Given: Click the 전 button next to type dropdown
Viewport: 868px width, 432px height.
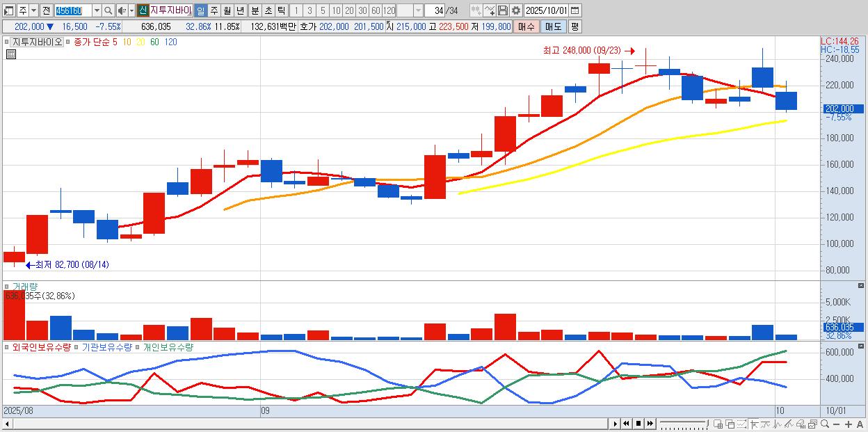Looking at the screenshot, I should click(x=46, y=10).
